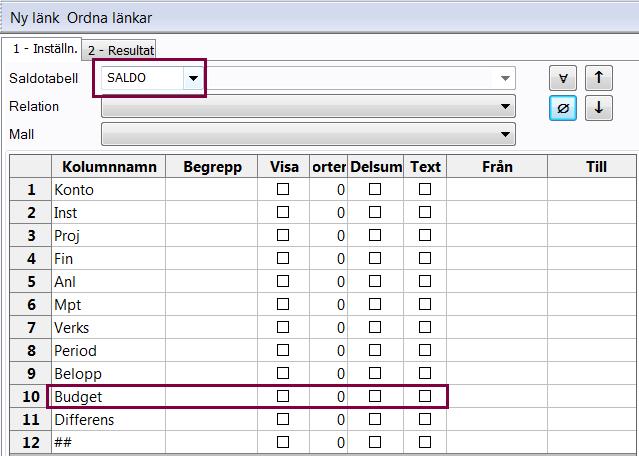Check Text for the Verks row

(425, 327)
